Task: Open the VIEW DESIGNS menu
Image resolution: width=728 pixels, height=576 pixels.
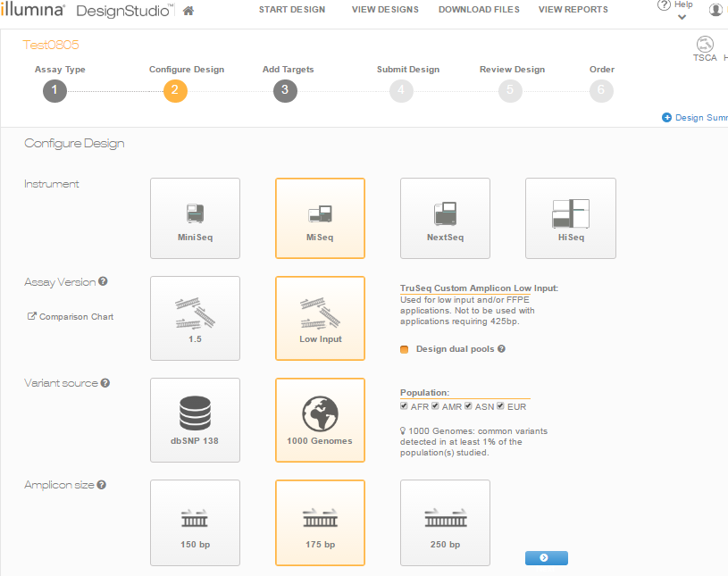Action: 385,9
